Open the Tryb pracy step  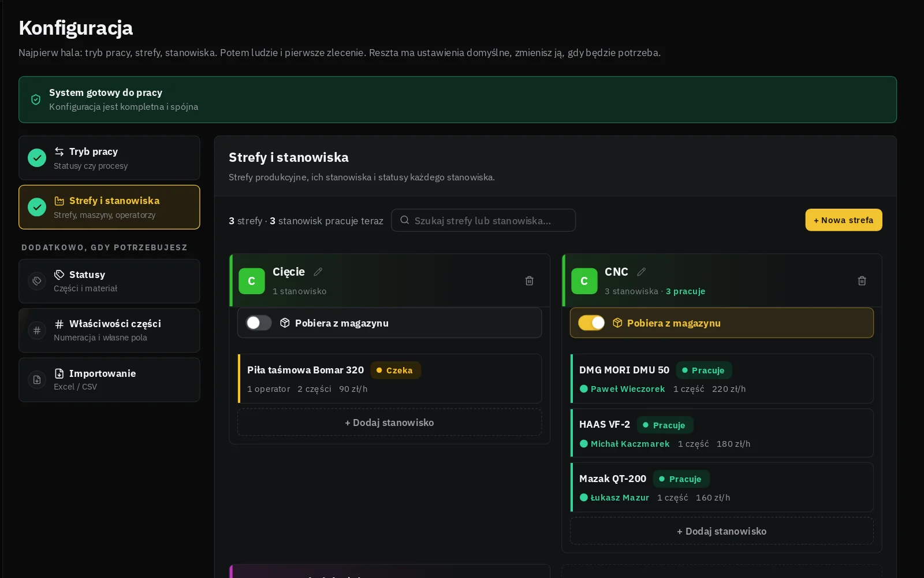pyautogui.click(x=109, y=158)
